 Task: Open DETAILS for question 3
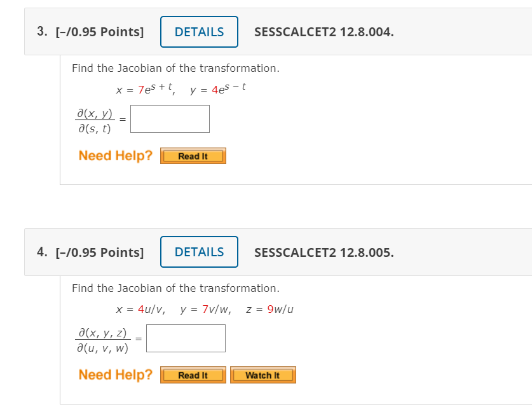199,32
